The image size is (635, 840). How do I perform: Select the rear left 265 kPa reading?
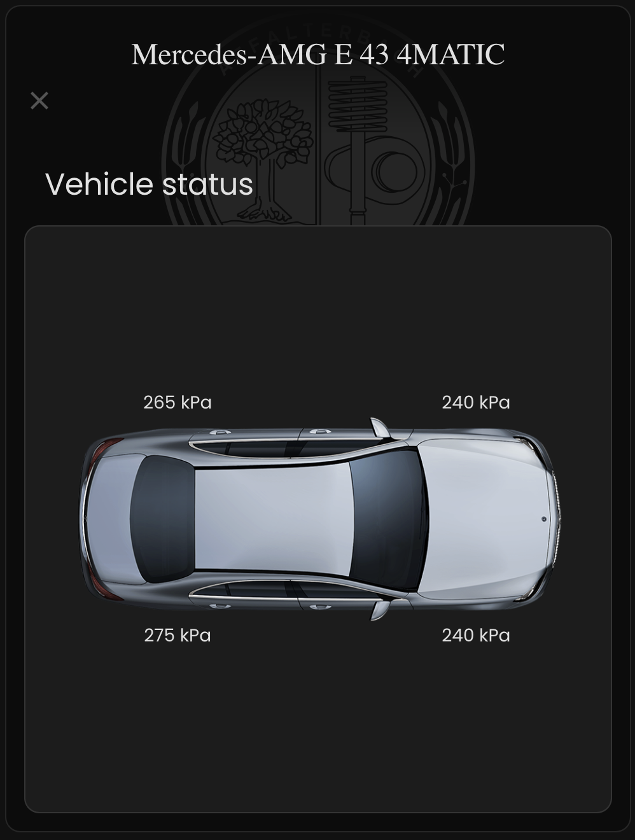tap(178, 402)
